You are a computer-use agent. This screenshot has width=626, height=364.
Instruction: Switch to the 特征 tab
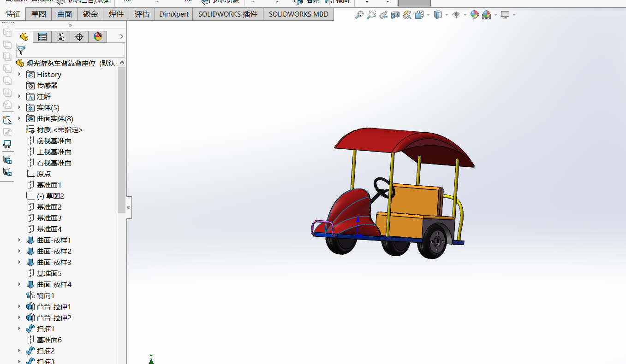13,14
